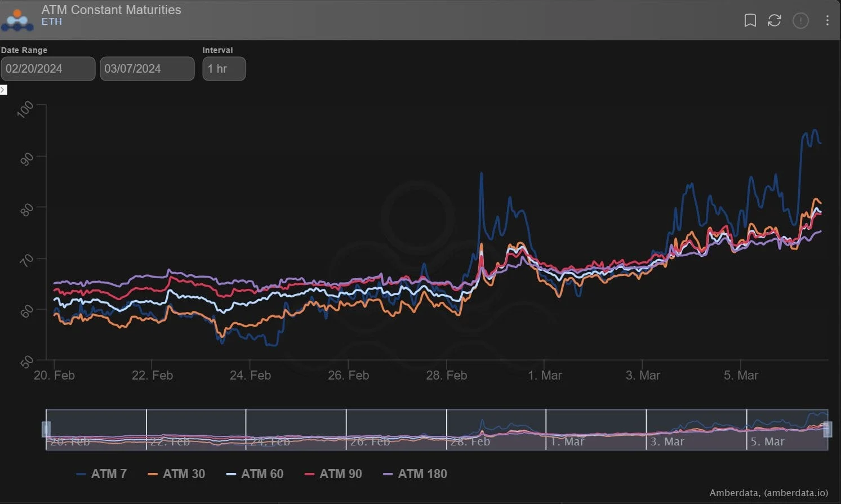The height and width of the screenshot is (504, 841).
Task: Click the Amberdata (amberdata.io) credit link
Action: tap(769, 493)
